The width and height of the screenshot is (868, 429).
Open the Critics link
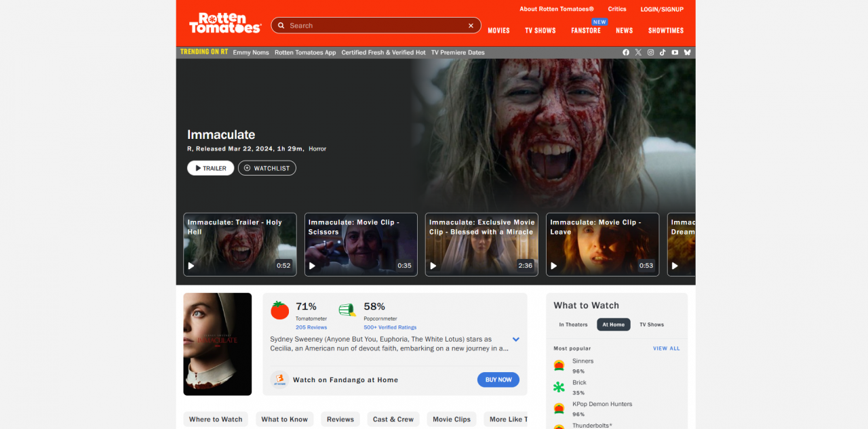click(617, 9)
